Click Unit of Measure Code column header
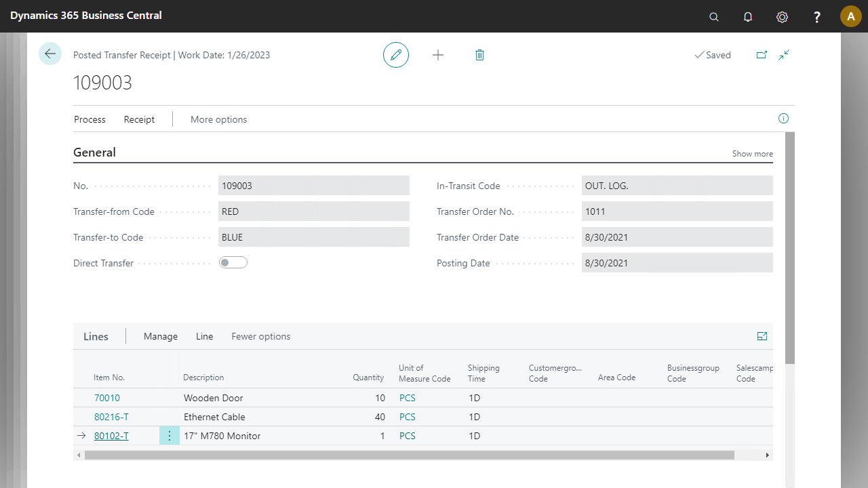The image size is (868, 488). tap(425, 373)
